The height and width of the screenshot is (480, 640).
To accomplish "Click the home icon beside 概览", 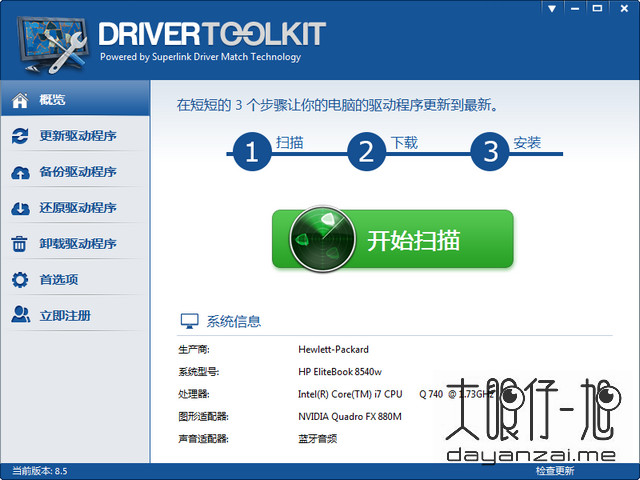I will 20,100.
